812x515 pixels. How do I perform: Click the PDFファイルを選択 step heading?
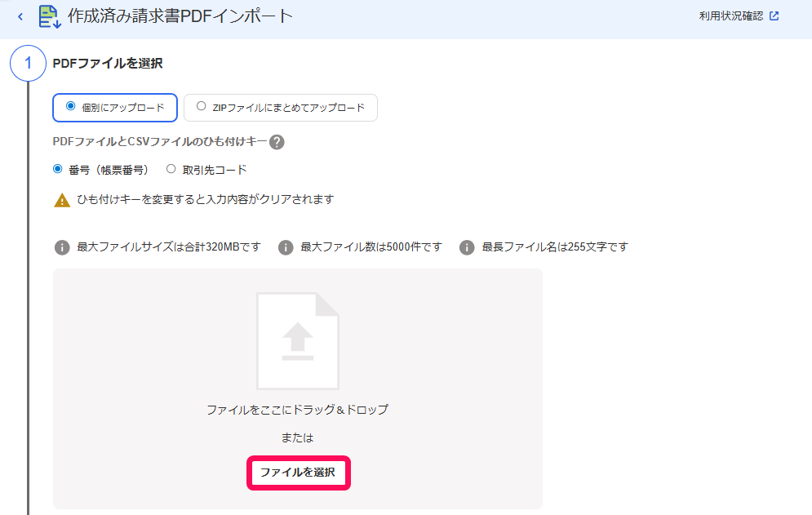coord(108,63)
